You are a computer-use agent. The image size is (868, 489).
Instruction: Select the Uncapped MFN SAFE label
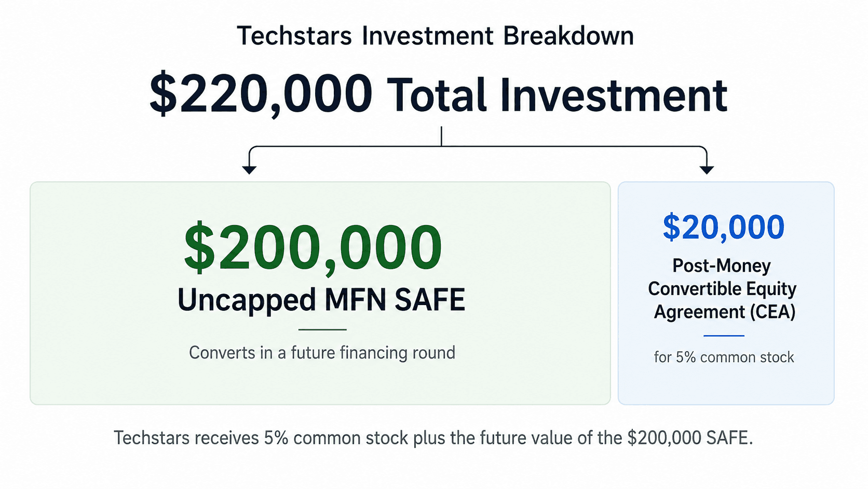pos(321,300)
